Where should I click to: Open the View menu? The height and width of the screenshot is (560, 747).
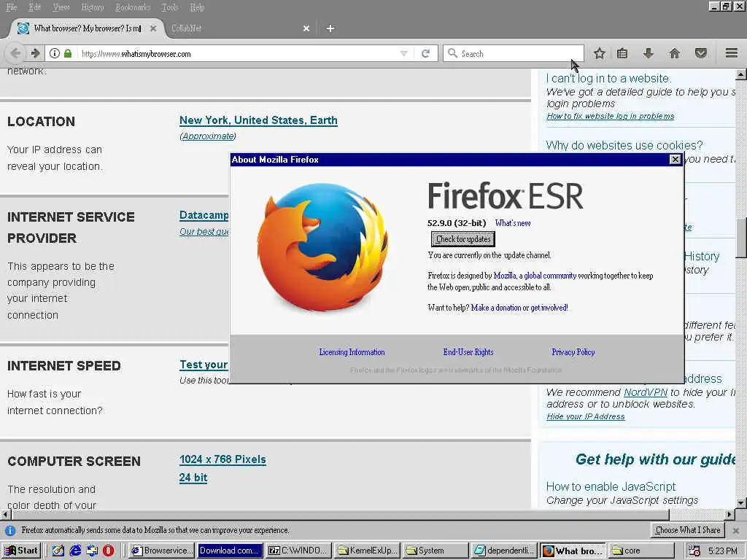click(x=61, y=7)
